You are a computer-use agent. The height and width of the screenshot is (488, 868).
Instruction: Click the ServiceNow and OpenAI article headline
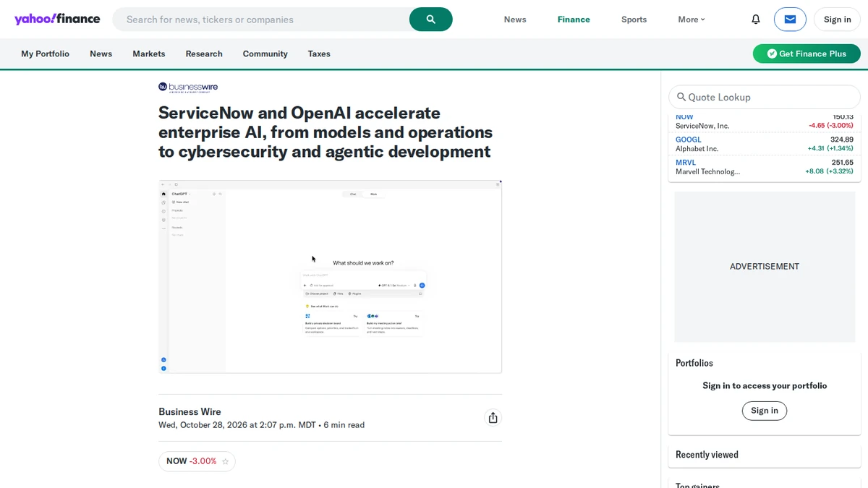325,132
